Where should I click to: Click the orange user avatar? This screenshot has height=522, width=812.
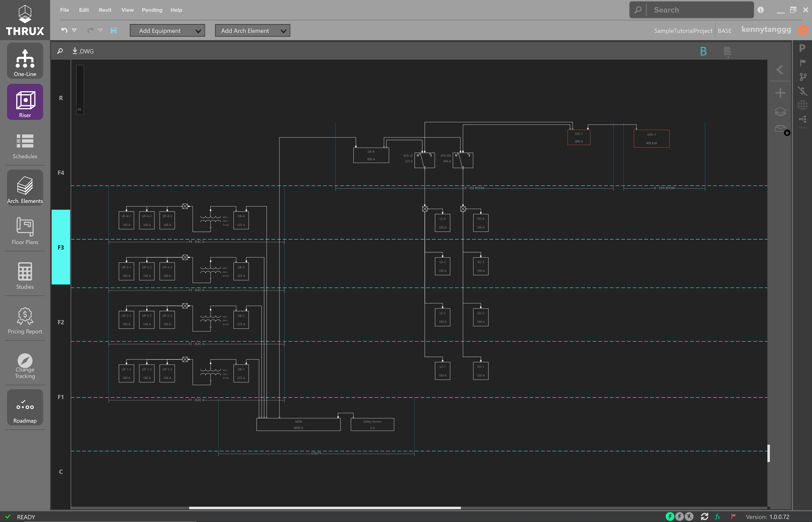[802, 30]
